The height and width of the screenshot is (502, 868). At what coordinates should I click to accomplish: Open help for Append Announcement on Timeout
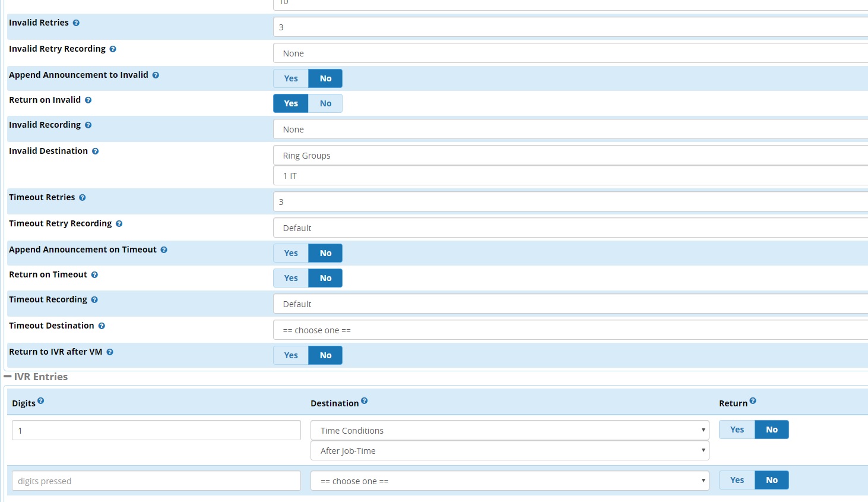pos(164,250)
